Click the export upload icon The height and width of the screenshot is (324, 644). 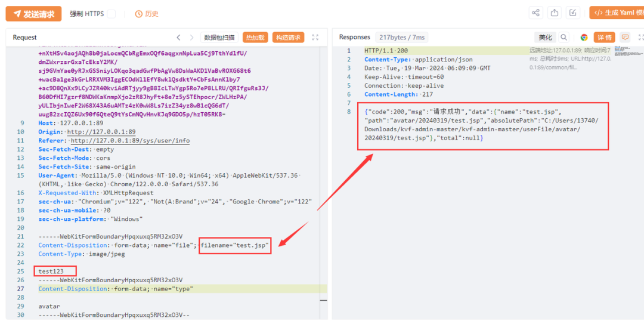click(x=555, y=13)
